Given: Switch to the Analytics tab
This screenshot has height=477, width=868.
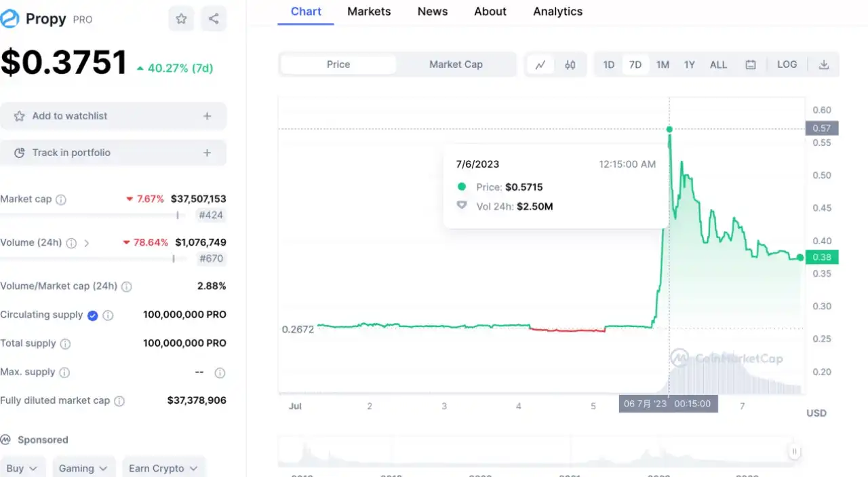Looking at the screenshot, I should [557, 12].
